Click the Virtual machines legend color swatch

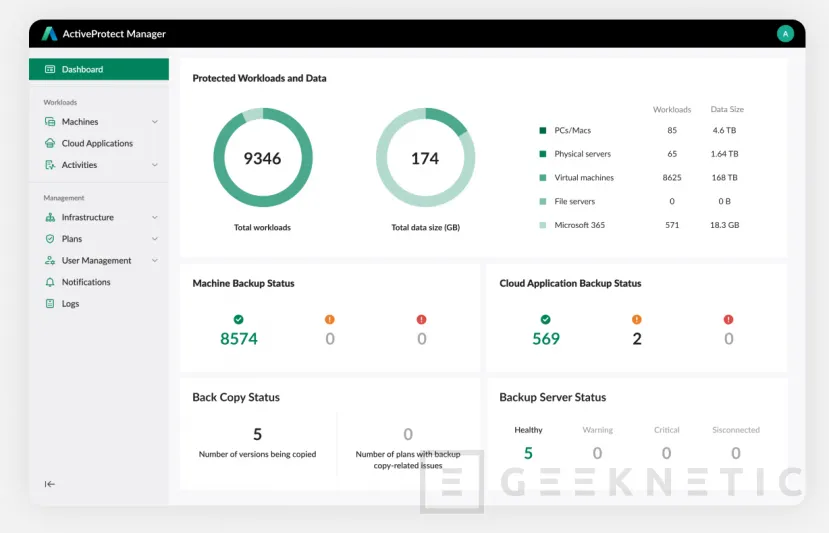pyautogui.click(x=542, y=178)
